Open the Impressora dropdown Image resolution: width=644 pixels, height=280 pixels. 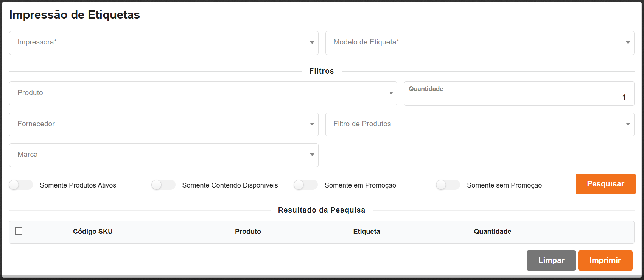(x=163, y=43)
